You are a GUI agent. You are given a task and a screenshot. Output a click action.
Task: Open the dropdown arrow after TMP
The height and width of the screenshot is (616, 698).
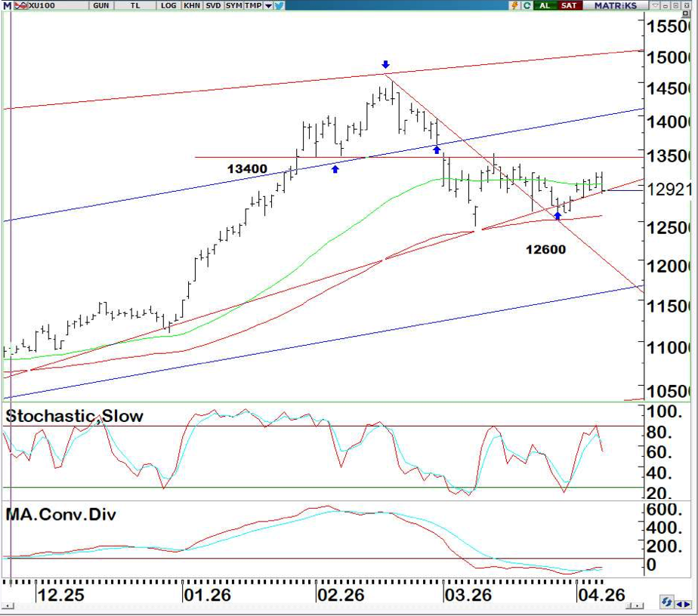coord(268,5)
